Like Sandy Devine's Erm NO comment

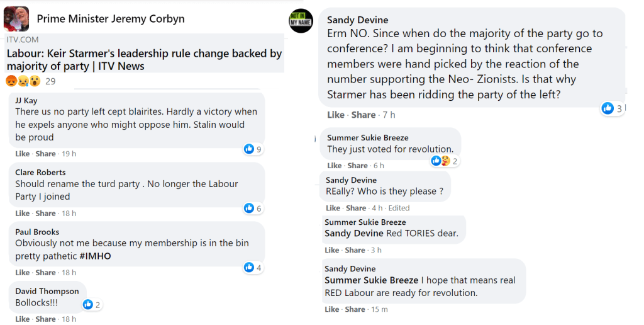(x=336, y=115)
